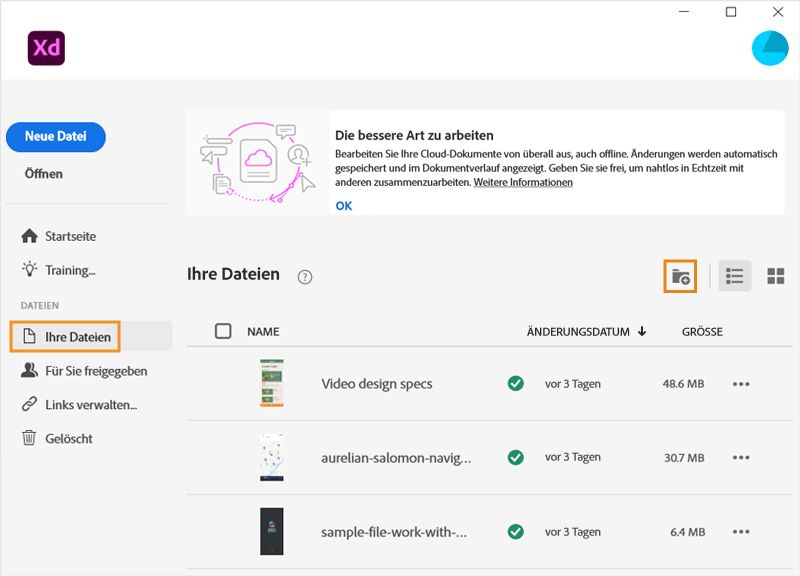Switch to list view

(x=735, y=276)
